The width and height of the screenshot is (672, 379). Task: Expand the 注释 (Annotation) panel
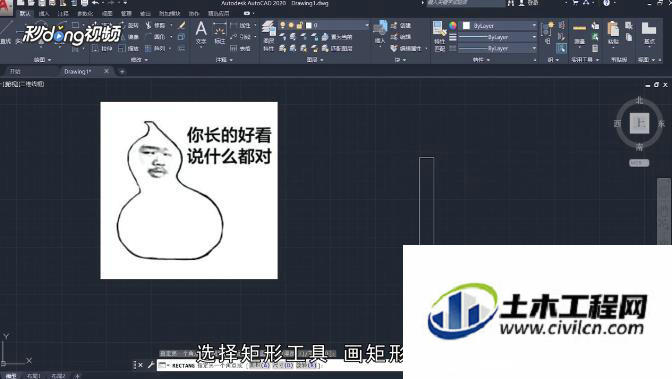224,60
